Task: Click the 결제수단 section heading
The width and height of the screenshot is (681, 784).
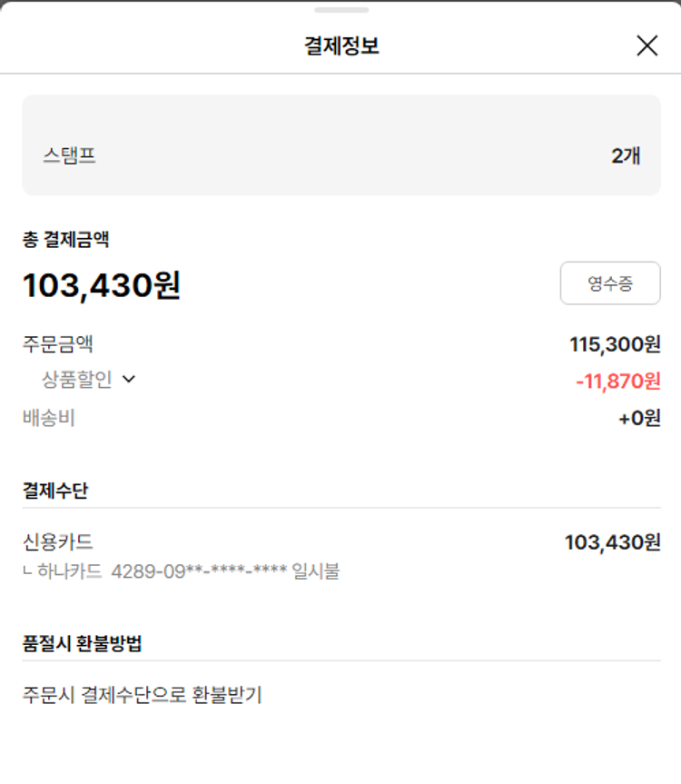Action: 55,491
